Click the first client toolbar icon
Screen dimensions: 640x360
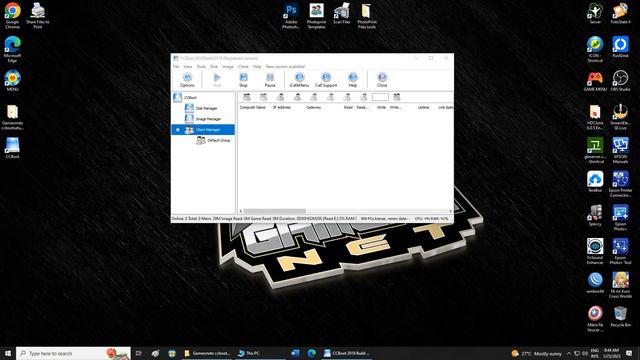click(247, 97)
